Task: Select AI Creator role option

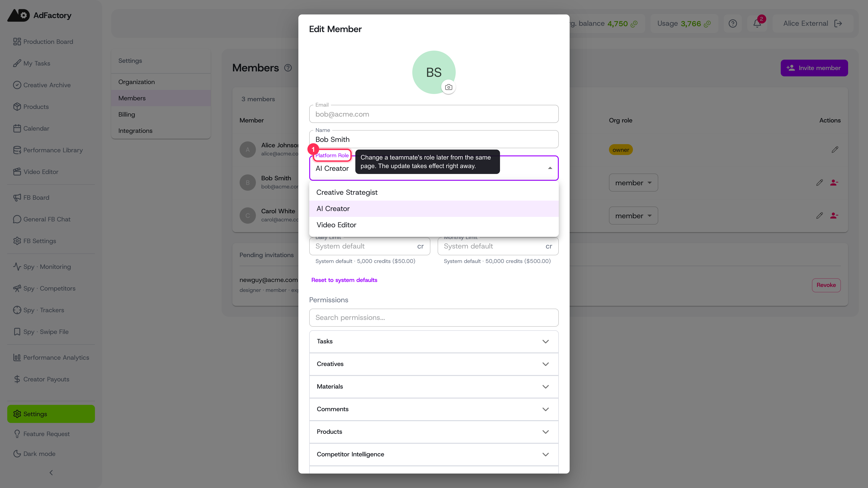Action: click(434, 209)
